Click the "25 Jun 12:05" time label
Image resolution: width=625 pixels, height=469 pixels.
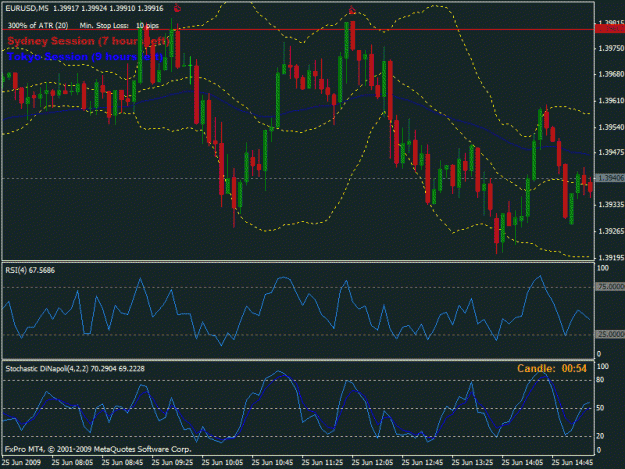tap(372, 463)
